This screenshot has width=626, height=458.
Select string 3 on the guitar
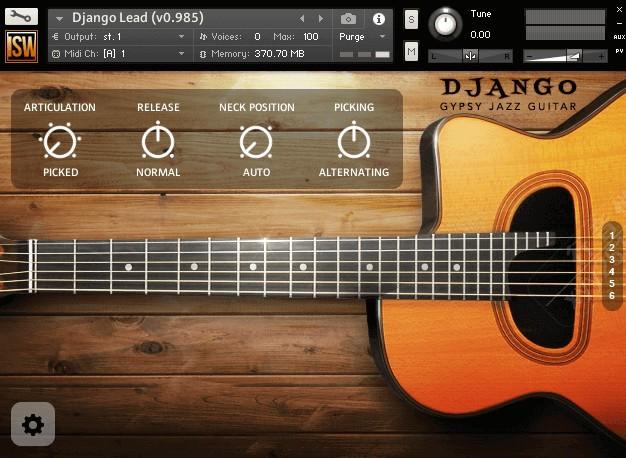point(612,260)
